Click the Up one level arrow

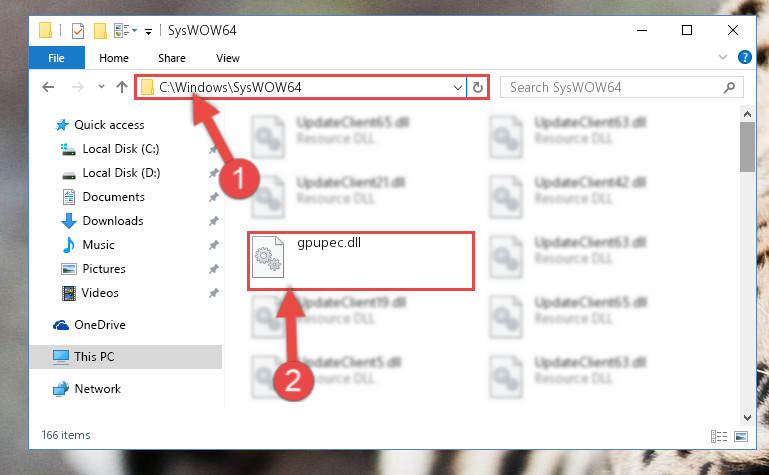tap(122, 87)
